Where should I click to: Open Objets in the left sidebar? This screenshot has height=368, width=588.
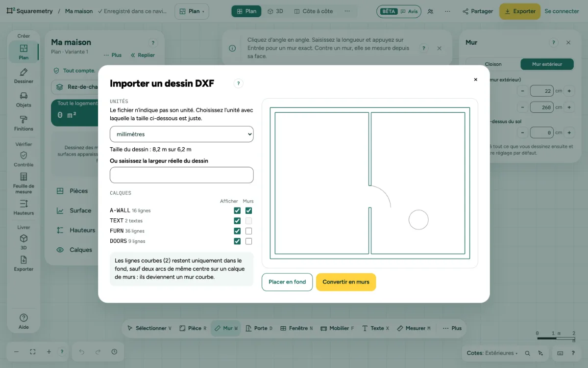tap(24, 100)
